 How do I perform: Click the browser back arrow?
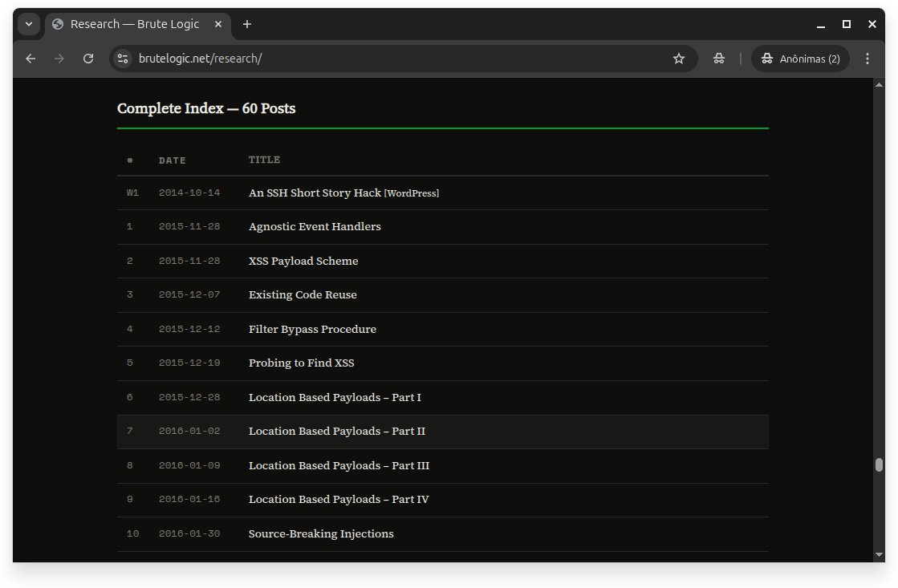(x=30, y=59)
